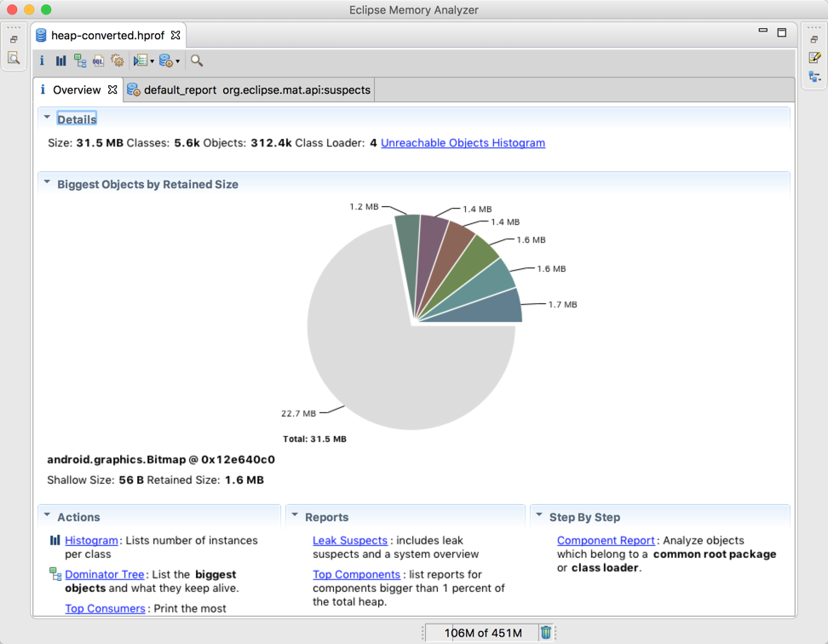
Task: Open the Dominator Tree link
Action: (105, 574)
